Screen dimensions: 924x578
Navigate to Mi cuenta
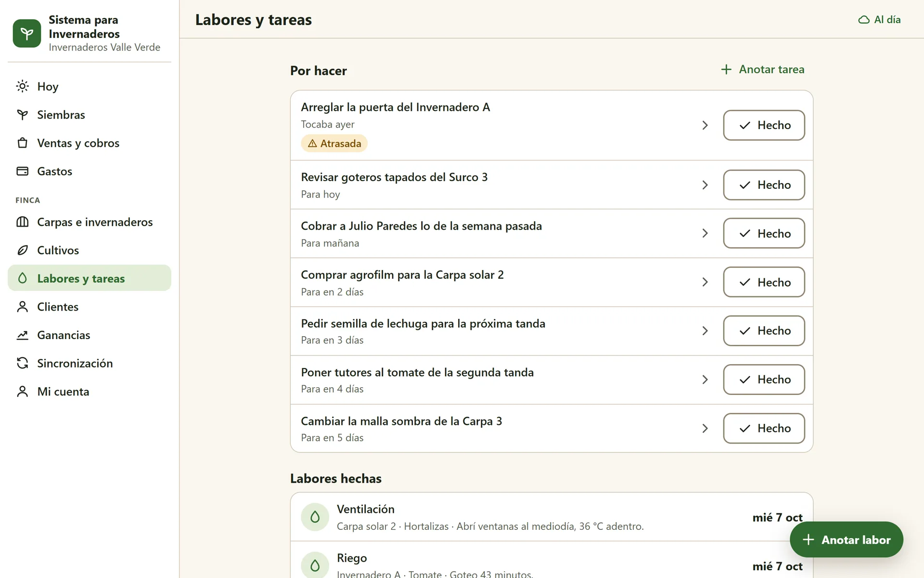pos(90,392)
